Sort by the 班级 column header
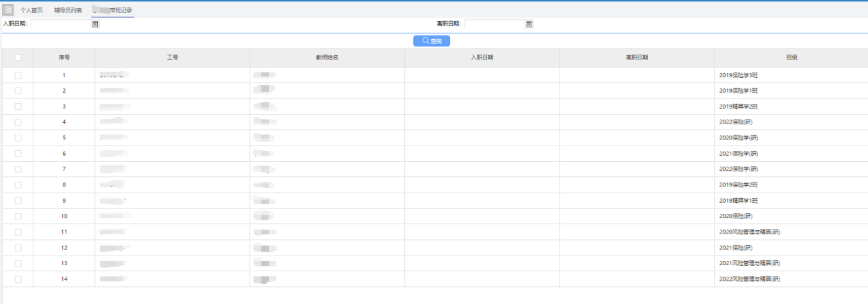This screenshot has width=868, height=304. point(791,57)
